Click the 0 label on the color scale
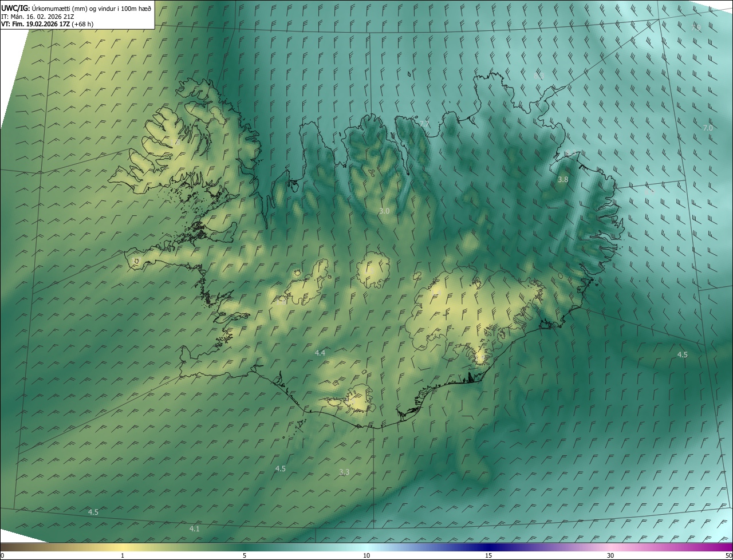Viewport: 733px width, 560px height. [2, 555]
